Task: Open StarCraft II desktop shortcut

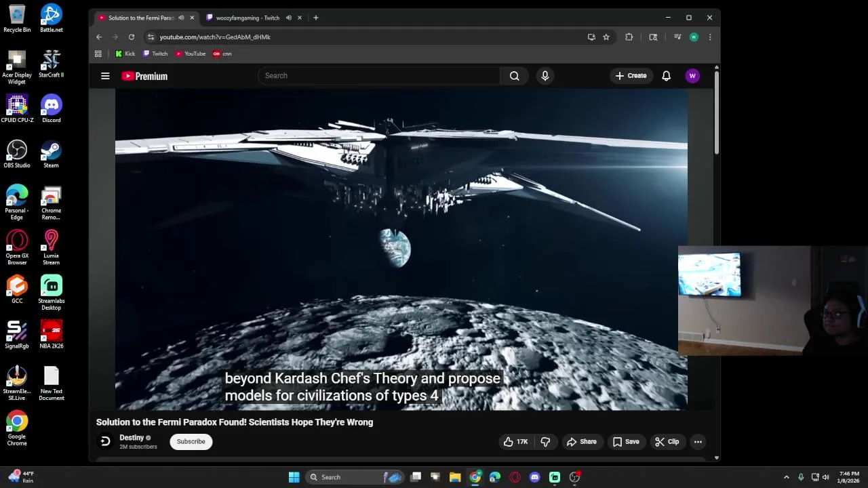Action: click(52, 64)
